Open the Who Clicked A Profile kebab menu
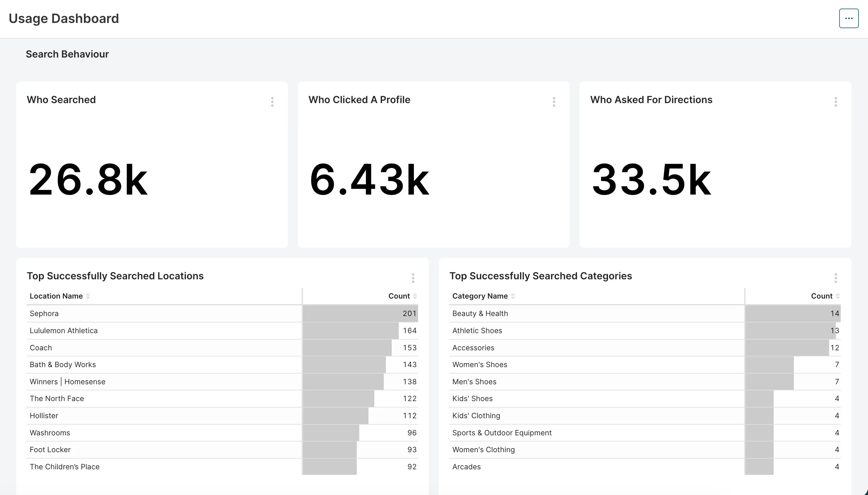The width and height of the screenshot is (868, 495). [553, 101]
